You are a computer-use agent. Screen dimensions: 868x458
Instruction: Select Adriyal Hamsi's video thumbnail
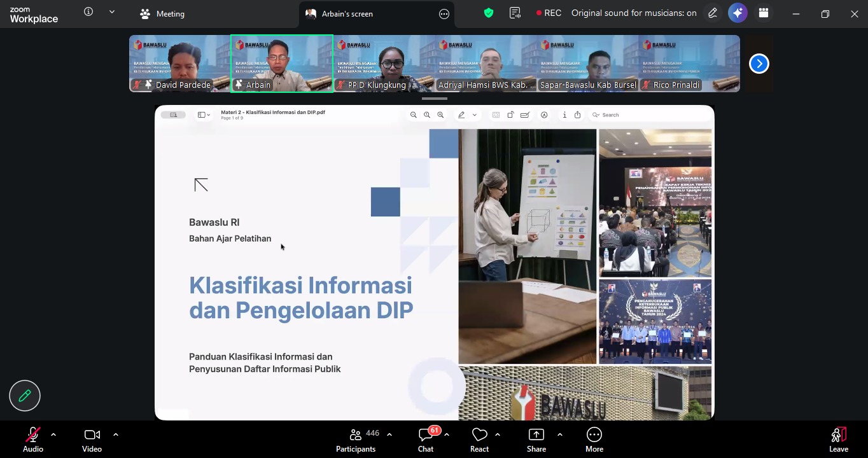(x=486, y=64)
